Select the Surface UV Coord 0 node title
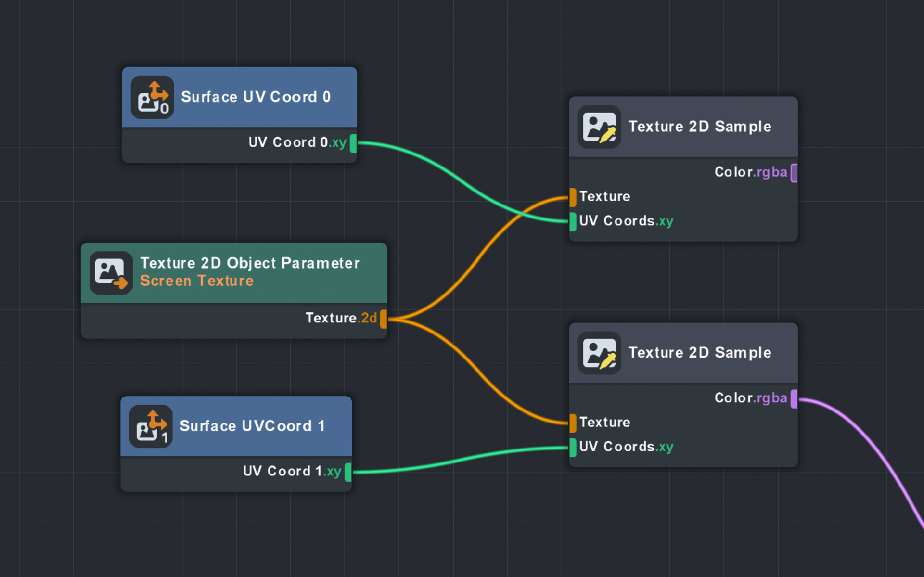 click(256, 97)
